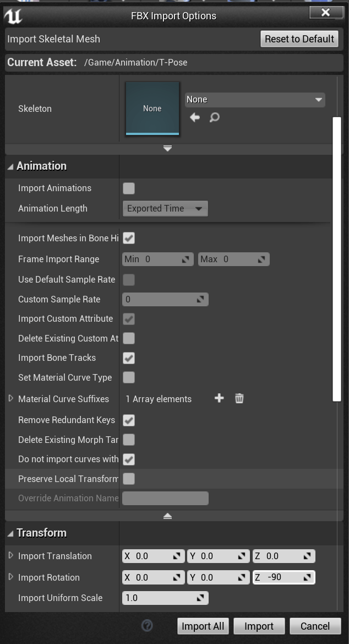
Task: Click Frame Import Range Min field
Action: pyautogui.click(x=157, y=259)
